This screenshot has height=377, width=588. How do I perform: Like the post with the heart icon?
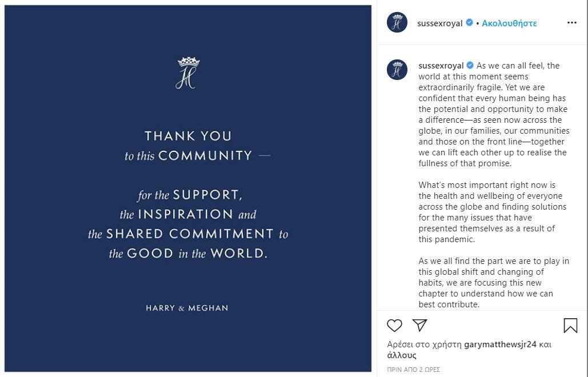coord(394,326)
